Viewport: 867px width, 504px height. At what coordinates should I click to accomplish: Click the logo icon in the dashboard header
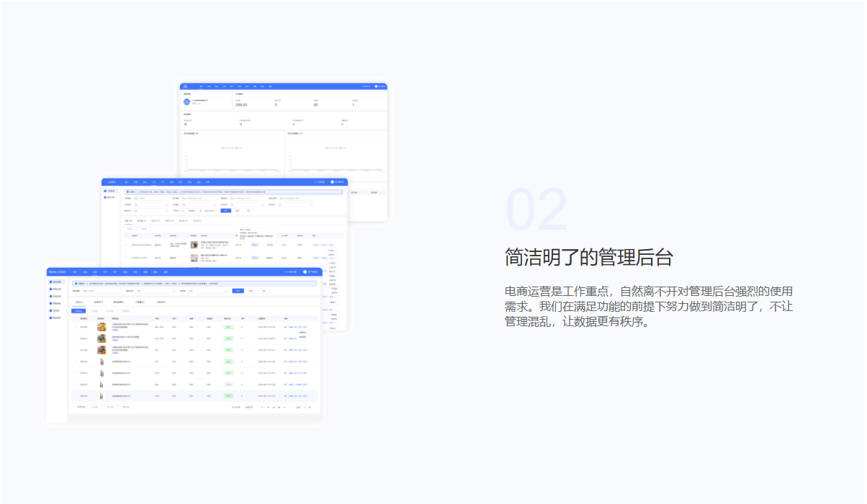pyautogui.click(x=185, y=86)
